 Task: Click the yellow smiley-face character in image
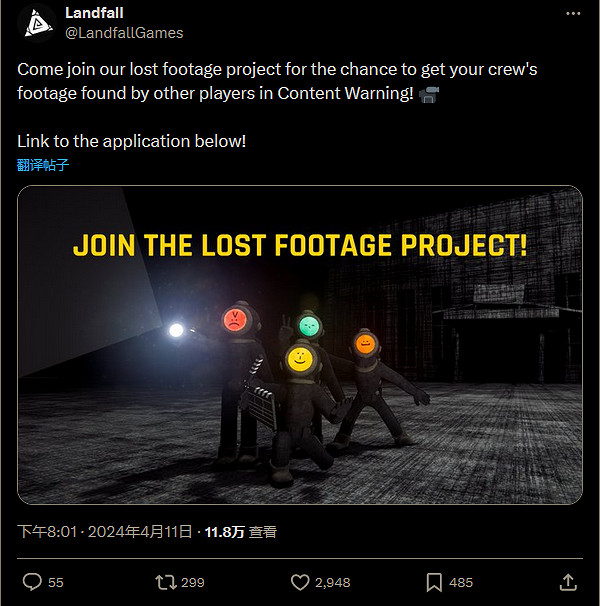coord(298,357)
